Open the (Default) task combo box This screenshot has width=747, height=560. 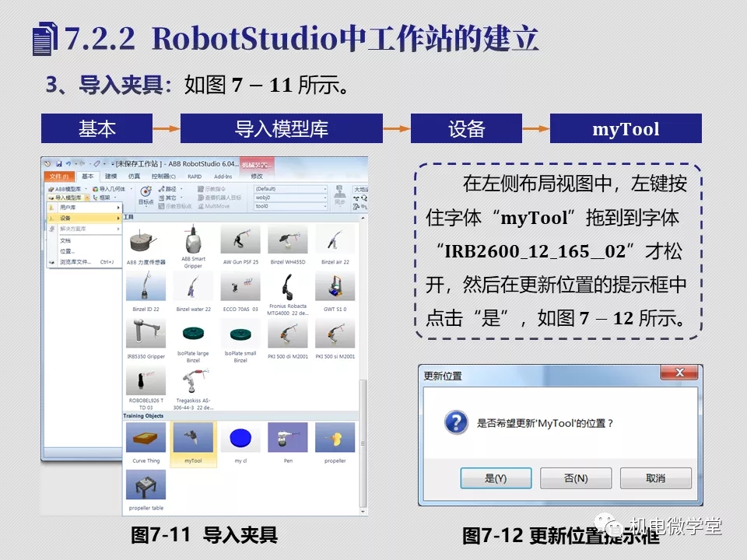[x=290, y=189]
